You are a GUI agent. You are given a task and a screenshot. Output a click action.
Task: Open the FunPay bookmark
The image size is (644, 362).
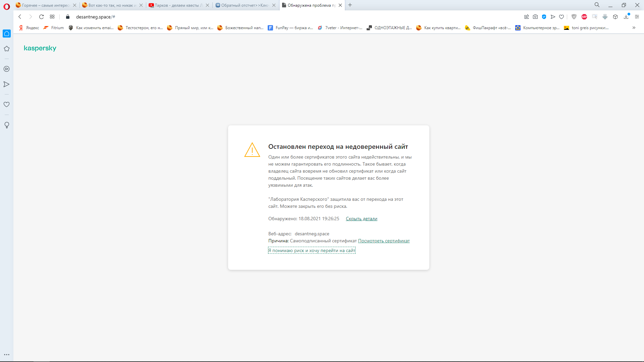290,28
